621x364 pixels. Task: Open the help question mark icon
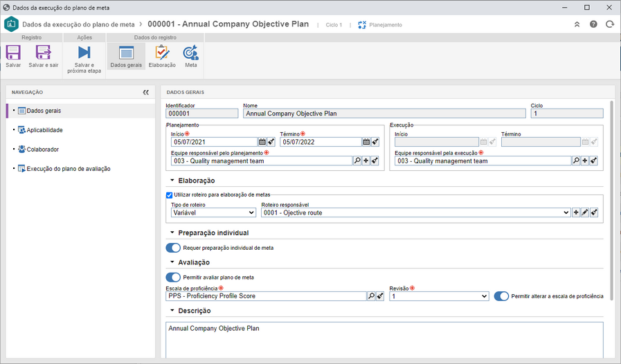coord(593,24)
